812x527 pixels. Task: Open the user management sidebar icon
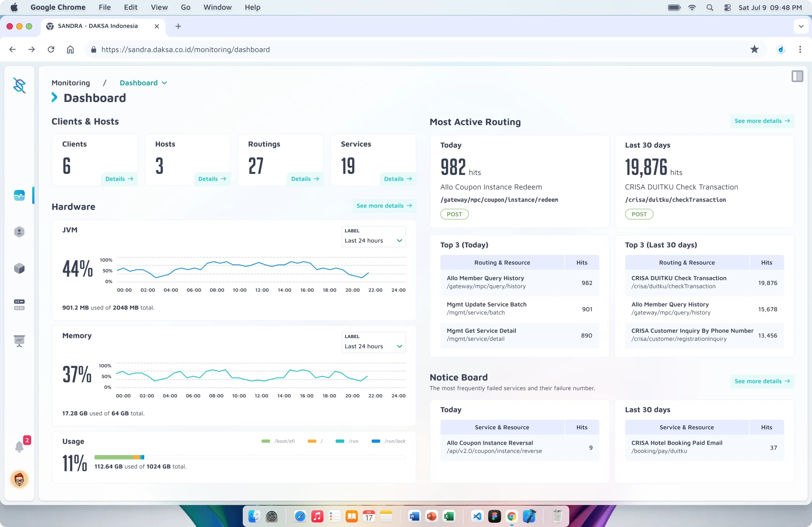[x=19, y=232]
